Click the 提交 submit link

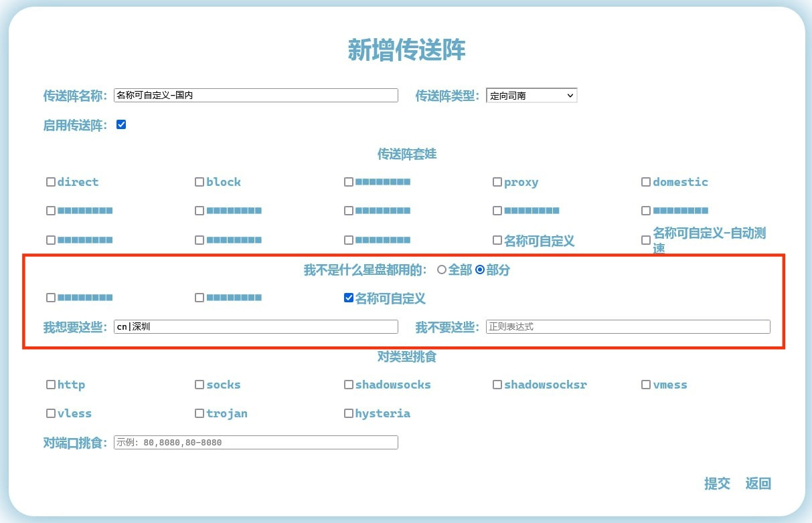click(717, 484)
